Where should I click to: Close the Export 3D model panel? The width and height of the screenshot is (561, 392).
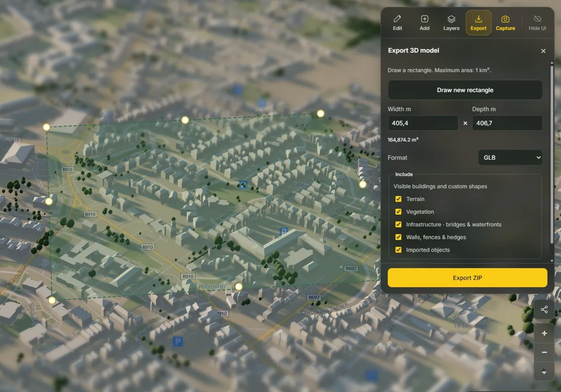(x=543, y=51)
